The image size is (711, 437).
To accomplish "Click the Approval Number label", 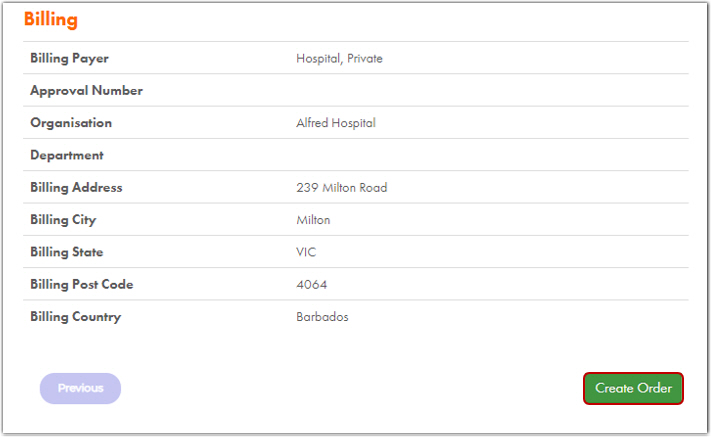I will point(87,91).
